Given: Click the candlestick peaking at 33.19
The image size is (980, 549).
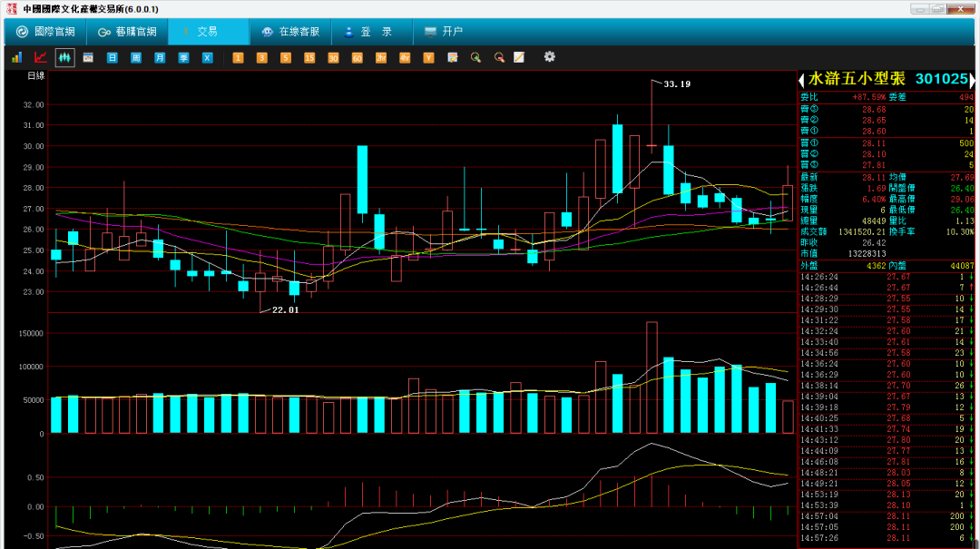Looking at the screenshot, I should [x=652, y=119].
